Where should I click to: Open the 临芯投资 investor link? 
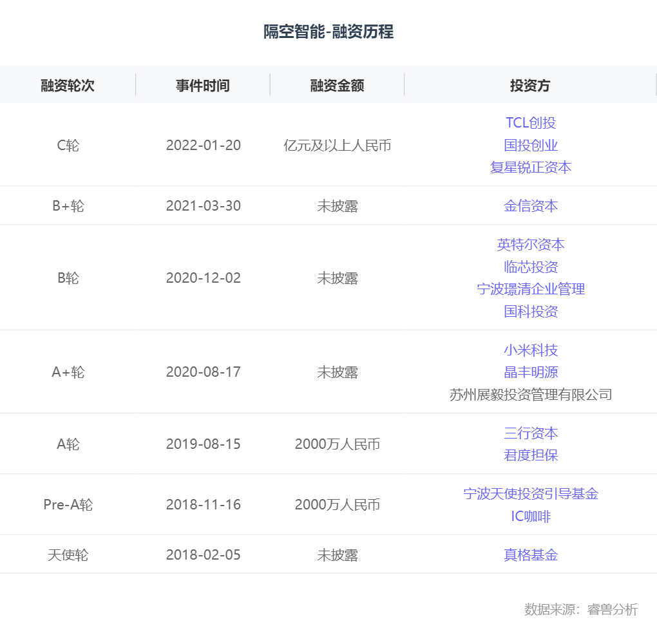(x=531, y=267)
